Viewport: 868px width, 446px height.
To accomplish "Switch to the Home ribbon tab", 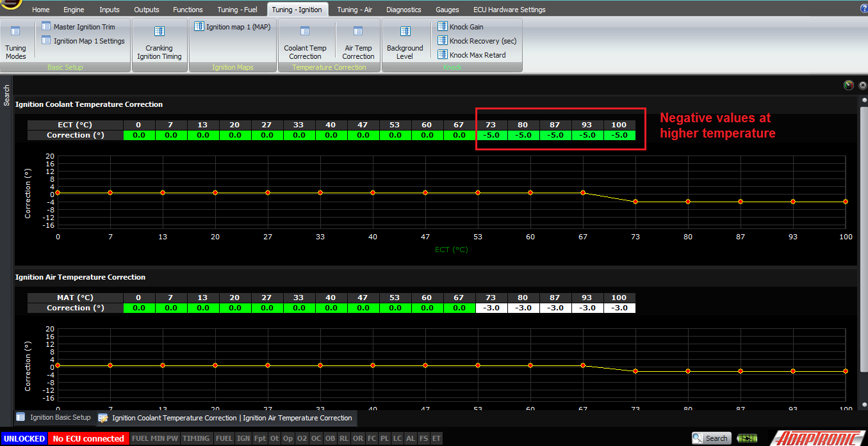I will coord(40,10).
